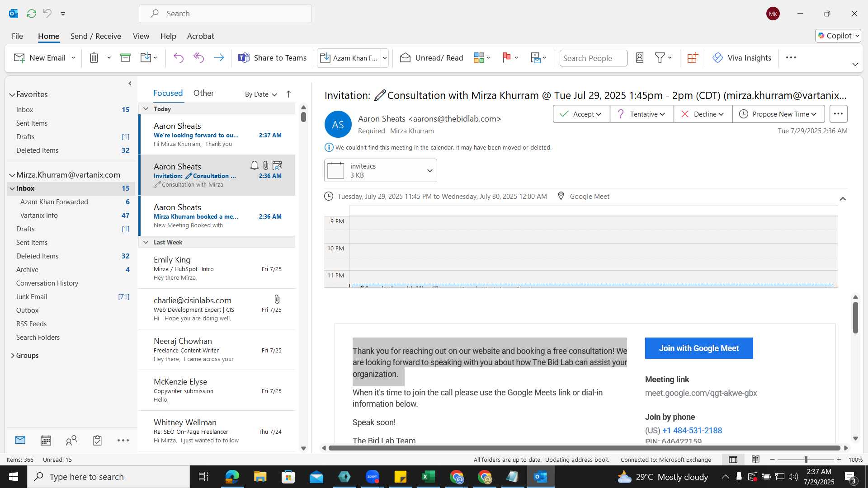The width and height of the screenshot is (868, 488).
Task: Switch to Tasks view icon
Action: point(97,440)
